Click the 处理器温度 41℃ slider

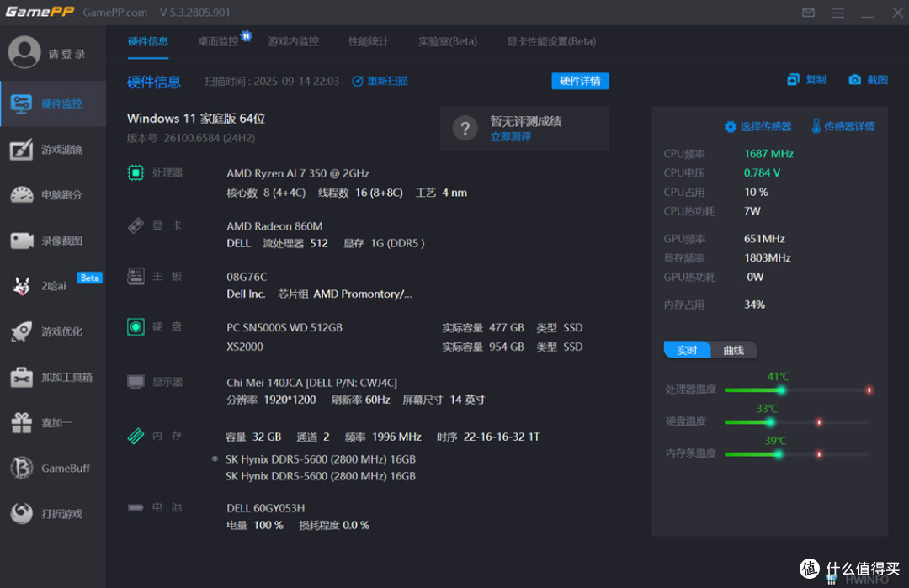pos(797,389)
